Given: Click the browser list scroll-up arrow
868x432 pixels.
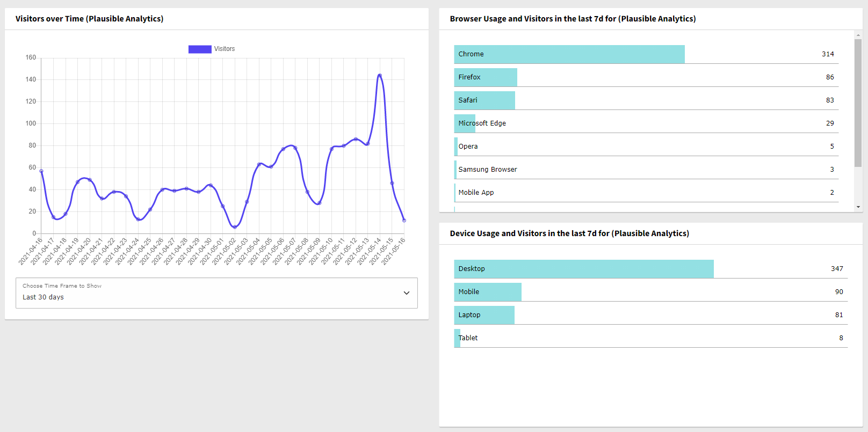Looking at the screenshot, I should pyautogui.click(x=858, y=35).
